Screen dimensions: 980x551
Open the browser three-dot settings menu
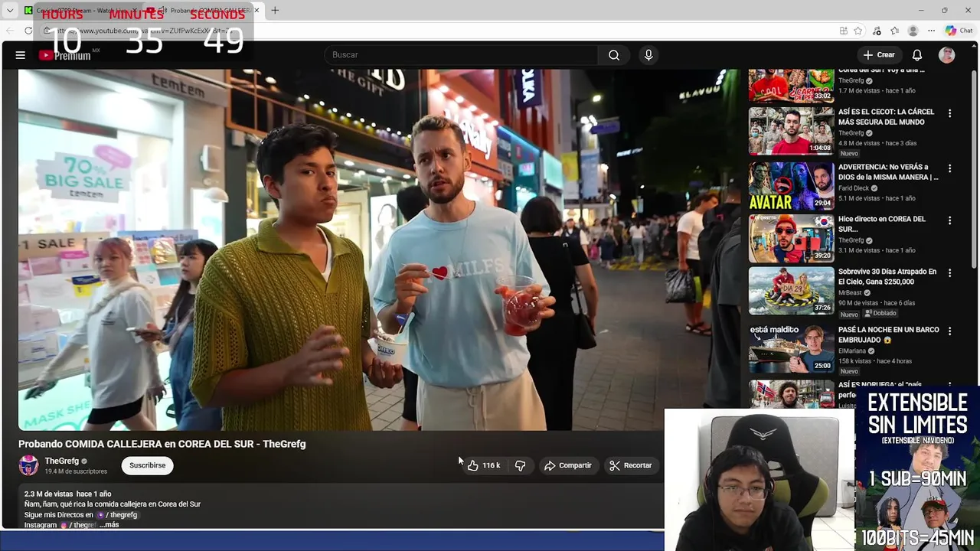click(x=931, y=31)
